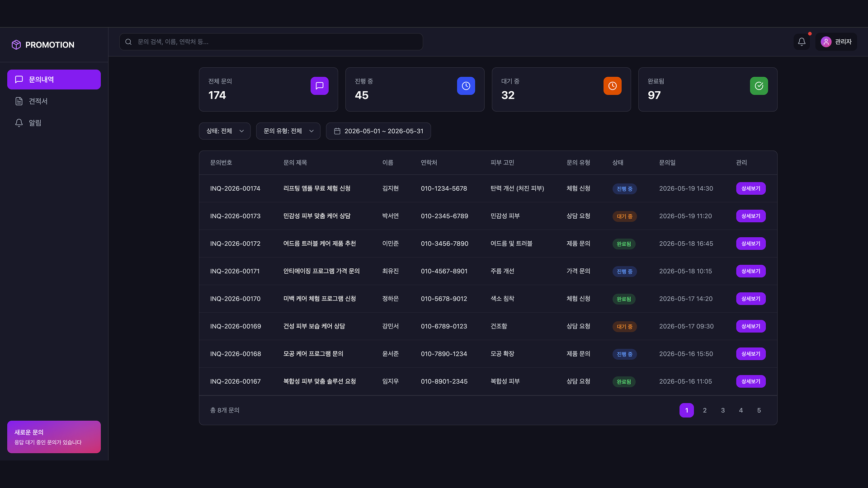The height and width of the screenshot is (488, 868).
Task: Click phone number 010-6789-0123
Action: pos(444,326)
